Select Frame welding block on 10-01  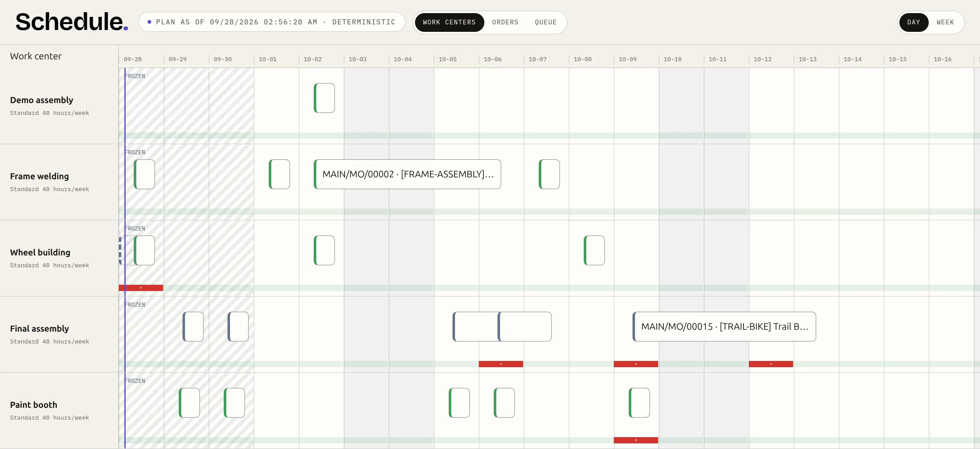279,174
